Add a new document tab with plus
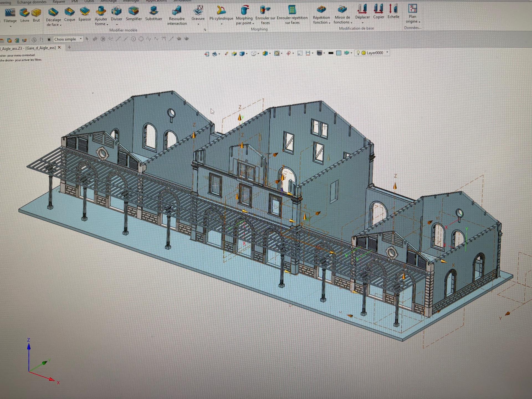This screenshot has width=532, height=399. [x=69, y=47]
